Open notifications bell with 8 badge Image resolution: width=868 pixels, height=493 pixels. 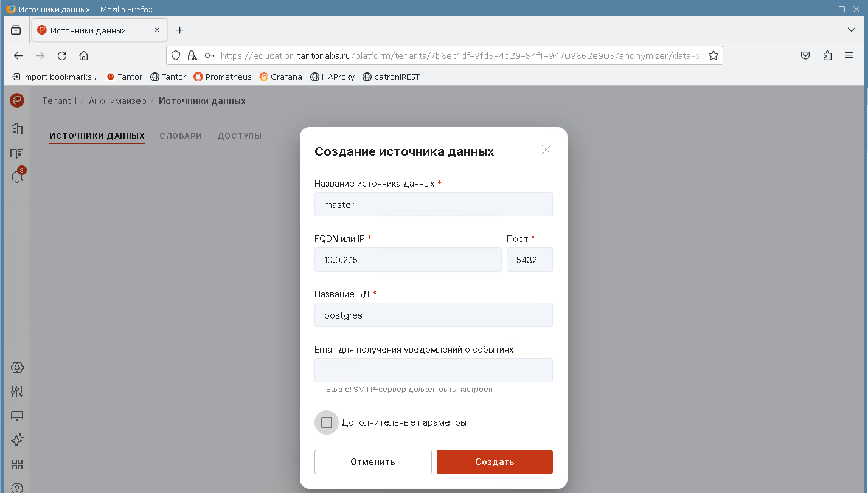pos(17,177)
